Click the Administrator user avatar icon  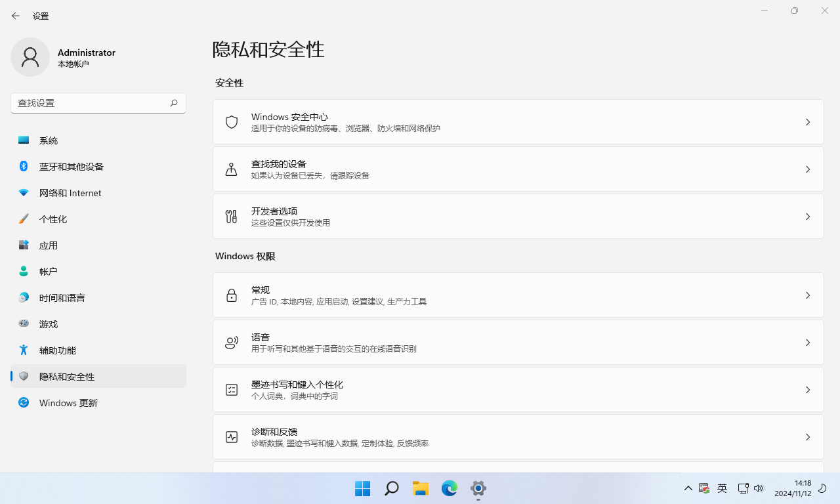tap(30, 57)
